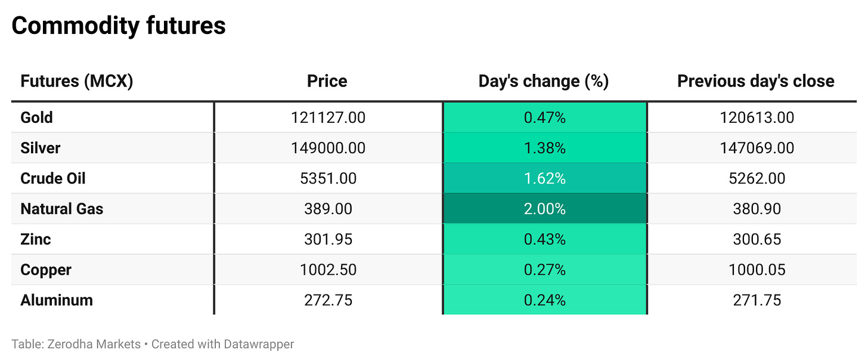The height and width of the screenshot is (363, 868).
Task: Click the Aluminum row label
Action: (x=57, y=300)
